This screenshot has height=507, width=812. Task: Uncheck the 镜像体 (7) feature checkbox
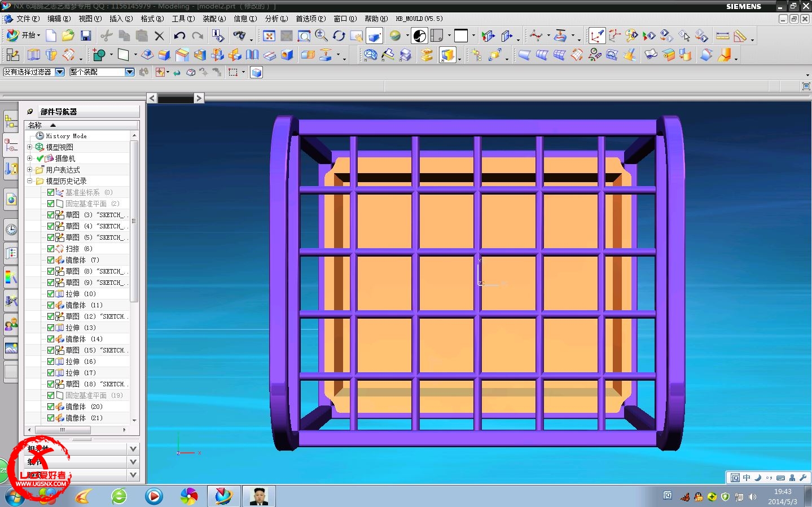click(51, 260)
